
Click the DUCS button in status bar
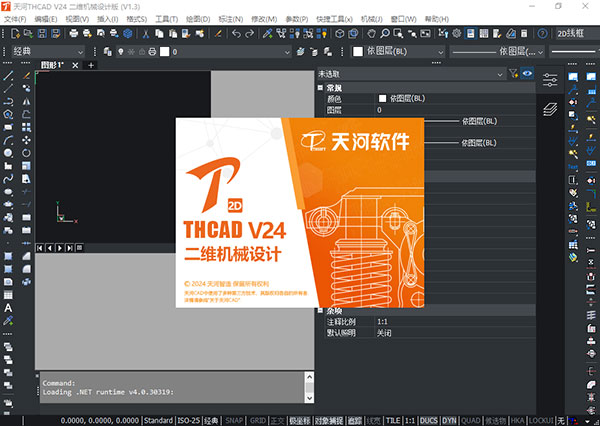428,420
